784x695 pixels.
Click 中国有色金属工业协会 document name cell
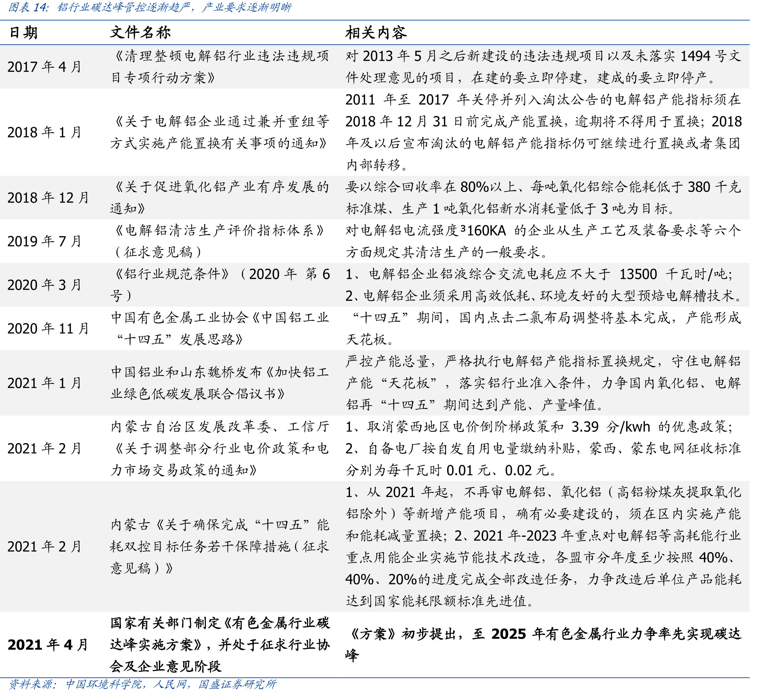(x=220, y=328)
